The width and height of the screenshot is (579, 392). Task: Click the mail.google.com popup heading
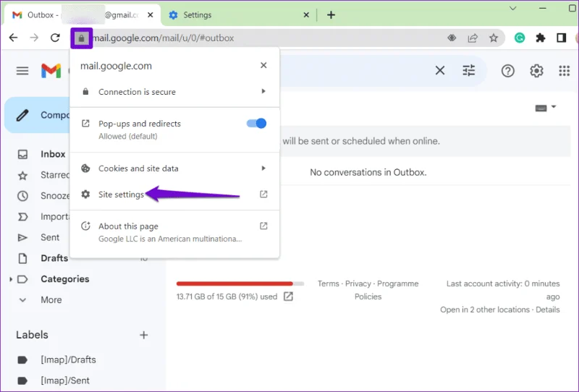coord(116,66)
